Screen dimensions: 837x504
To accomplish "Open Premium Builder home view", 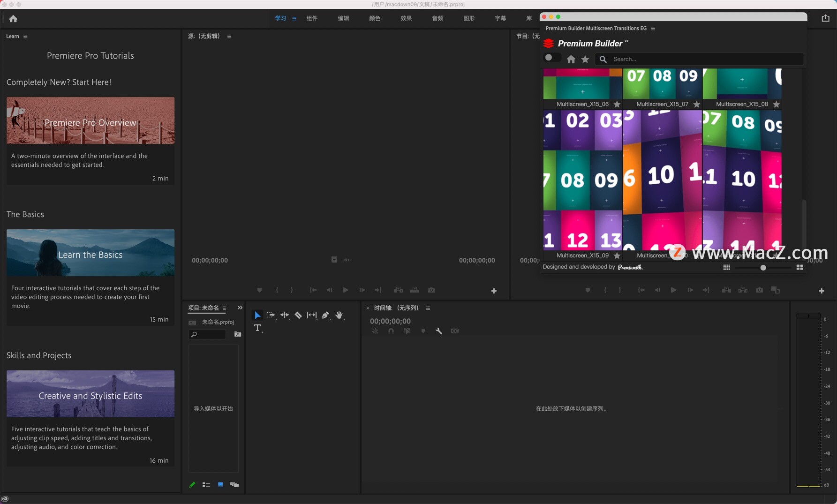I will coord(571,59).
